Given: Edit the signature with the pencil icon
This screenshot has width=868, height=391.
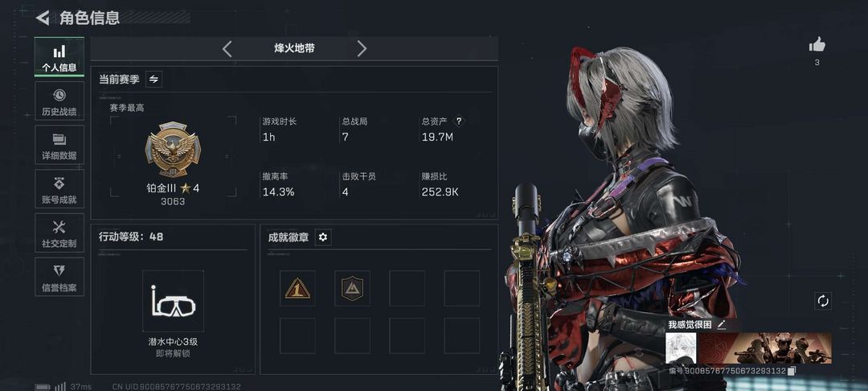Looking at the screenshot, I should pyautogui.click(x=721, y=324).
